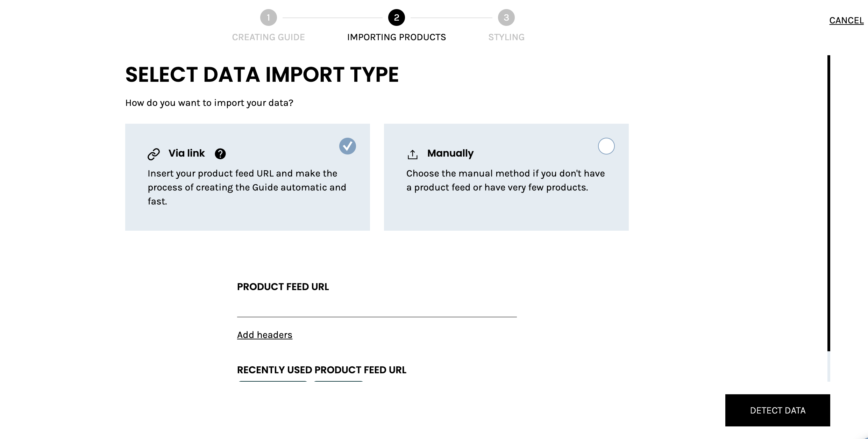Click the CREATING GUIDE step label
The width and height of the screenshot is (868, 439).
pos(268,37)
